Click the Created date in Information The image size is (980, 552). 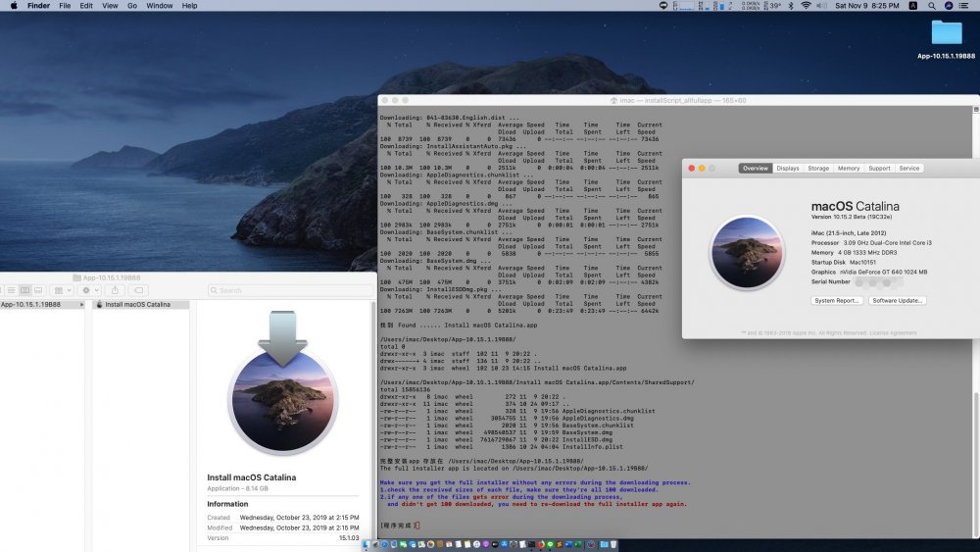pos(299,518)
